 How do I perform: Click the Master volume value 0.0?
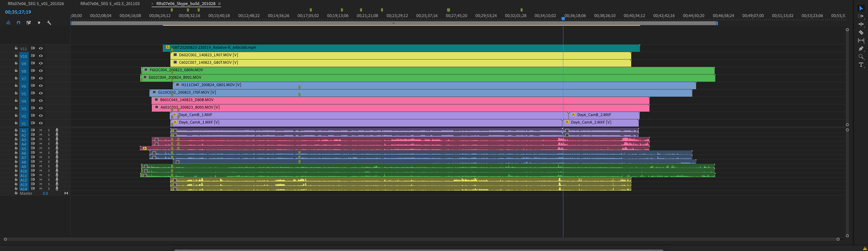(x=45, y=193)
